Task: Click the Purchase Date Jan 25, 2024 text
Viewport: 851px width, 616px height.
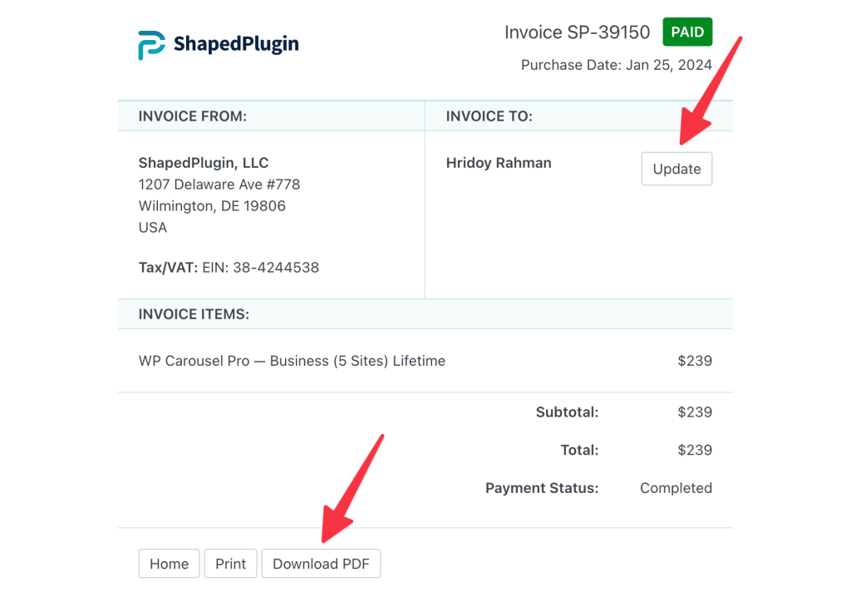Action: [x=616, y=65]
